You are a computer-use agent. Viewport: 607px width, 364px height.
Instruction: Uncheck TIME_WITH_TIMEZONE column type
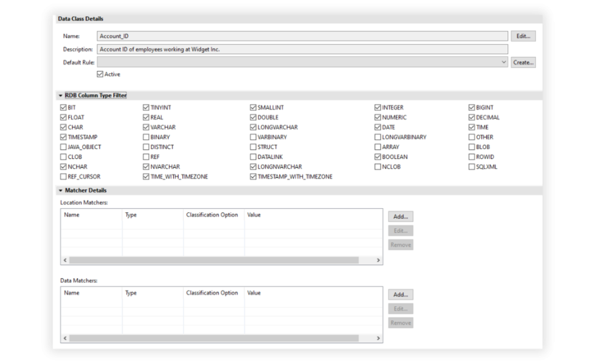click(145, 176)
